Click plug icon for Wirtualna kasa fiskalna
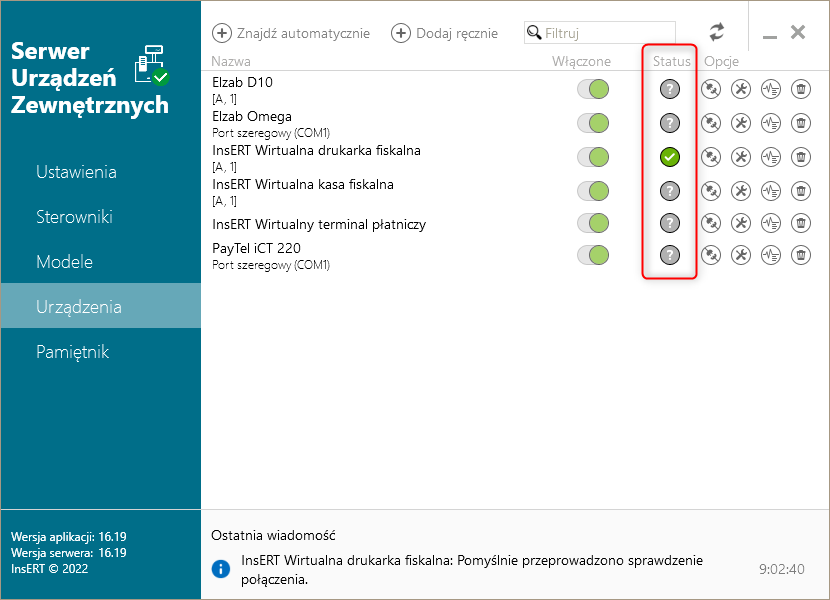Viewport: 830px width, 600px height. click(x=711, y=191)
